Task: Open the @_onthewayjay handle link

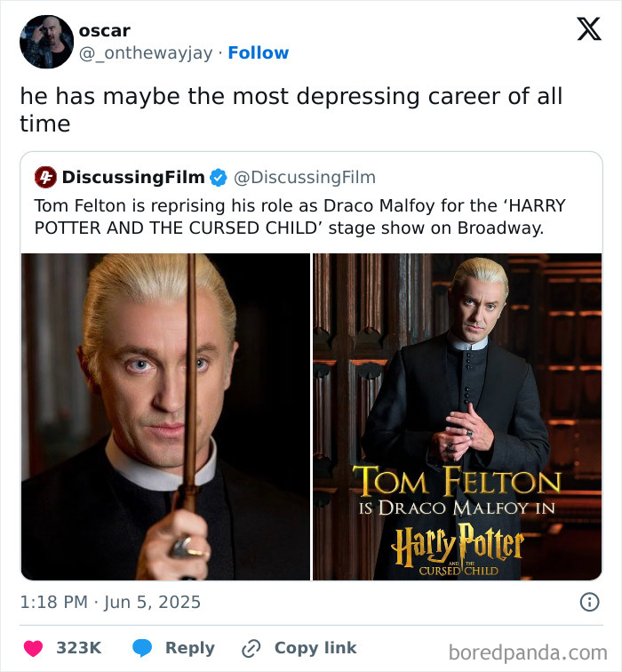Action: pyautogui.click(x=147, y=52)
